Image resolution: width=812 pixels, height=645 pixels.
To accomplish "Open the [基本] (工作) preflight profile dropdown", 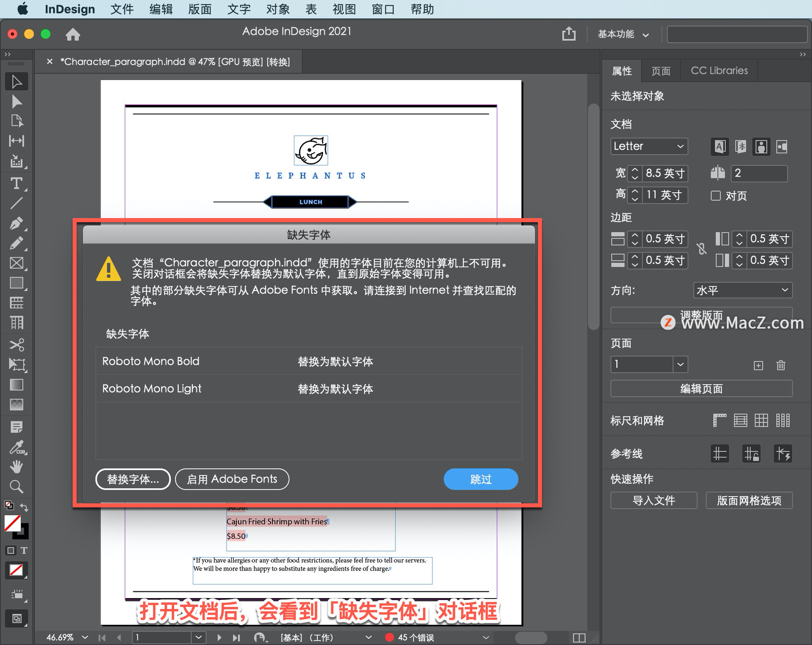I will 368,637.
